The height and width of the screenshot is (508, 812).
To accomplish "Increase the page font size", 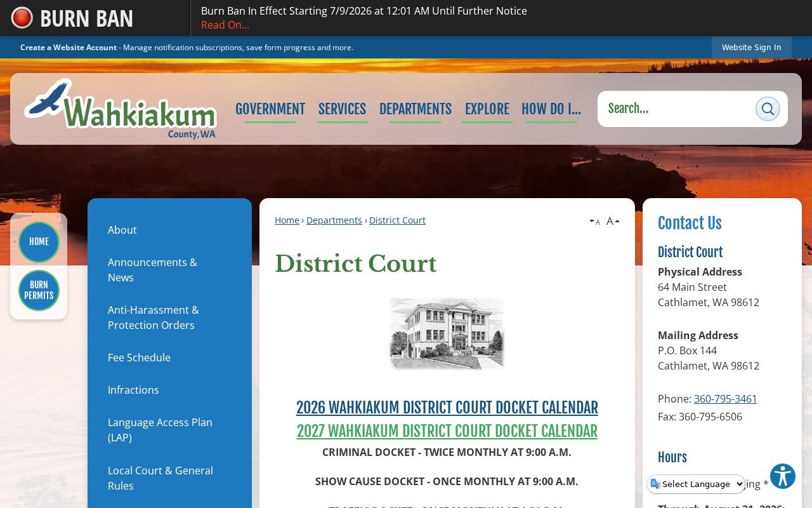I will (x=613, y=221).
